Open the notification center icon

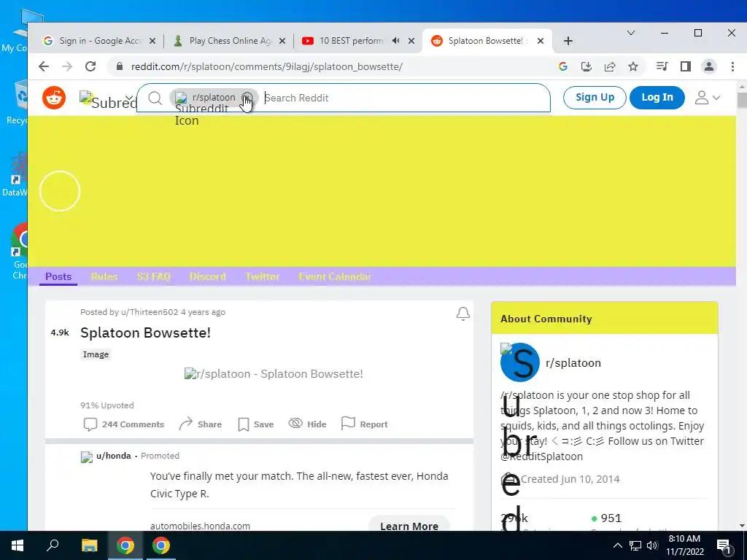[724, 545]
